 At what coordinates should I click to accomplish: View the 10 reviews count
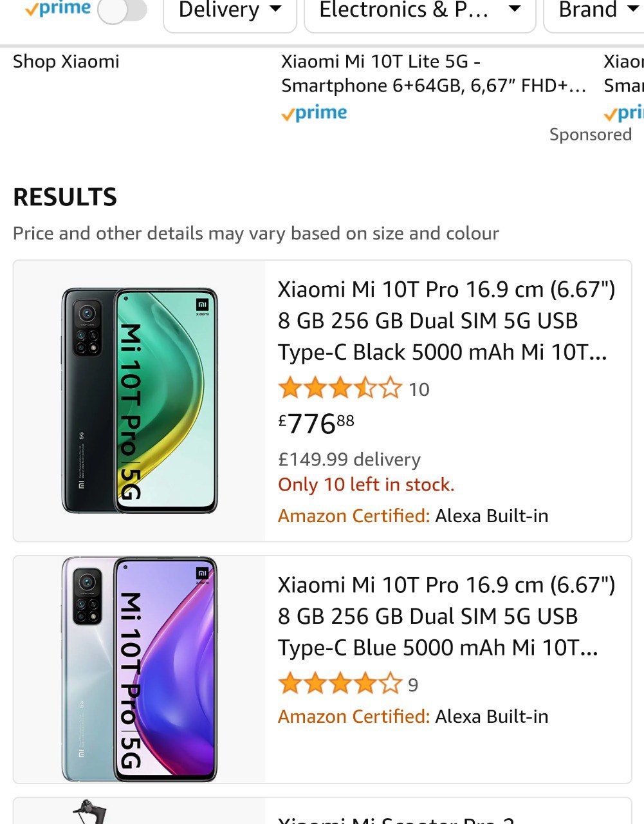(419, 389)
